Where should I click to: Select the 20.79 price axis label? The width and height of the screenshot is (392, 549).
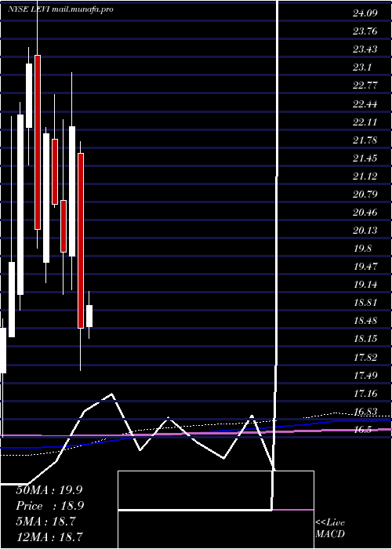(365, 195)
